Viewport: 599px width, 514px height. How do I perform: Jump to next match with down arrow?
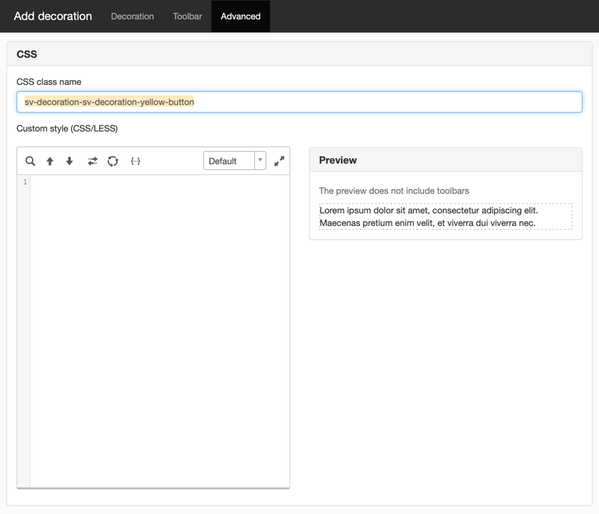69,161
